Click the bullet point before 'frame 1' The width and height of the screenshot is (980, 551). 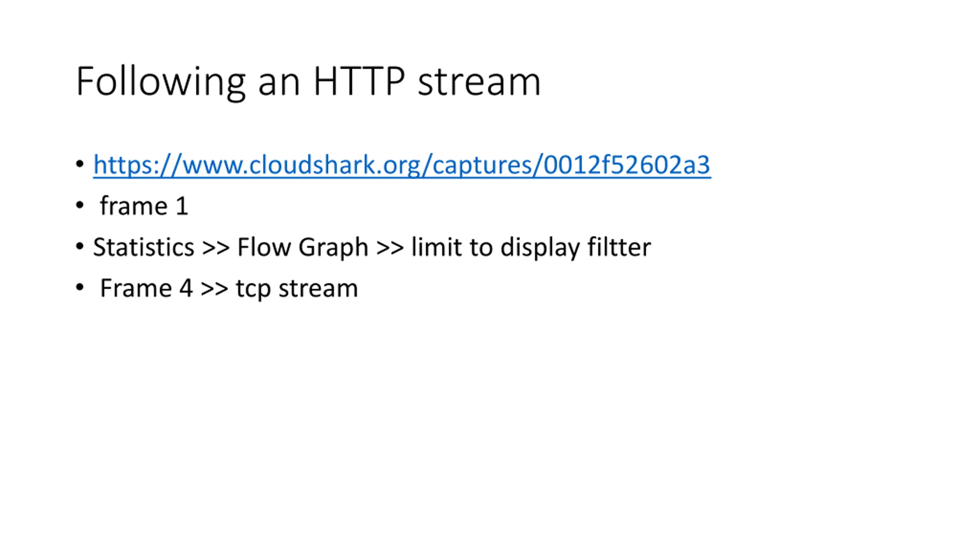pyautogui.click(x=80, y=205)
